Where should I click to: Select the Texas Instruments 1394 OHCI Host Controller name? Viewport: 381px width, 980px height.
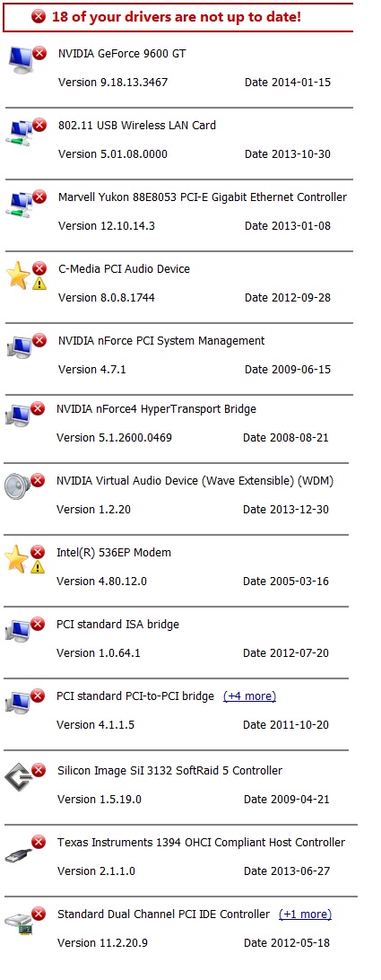point(201,843)
